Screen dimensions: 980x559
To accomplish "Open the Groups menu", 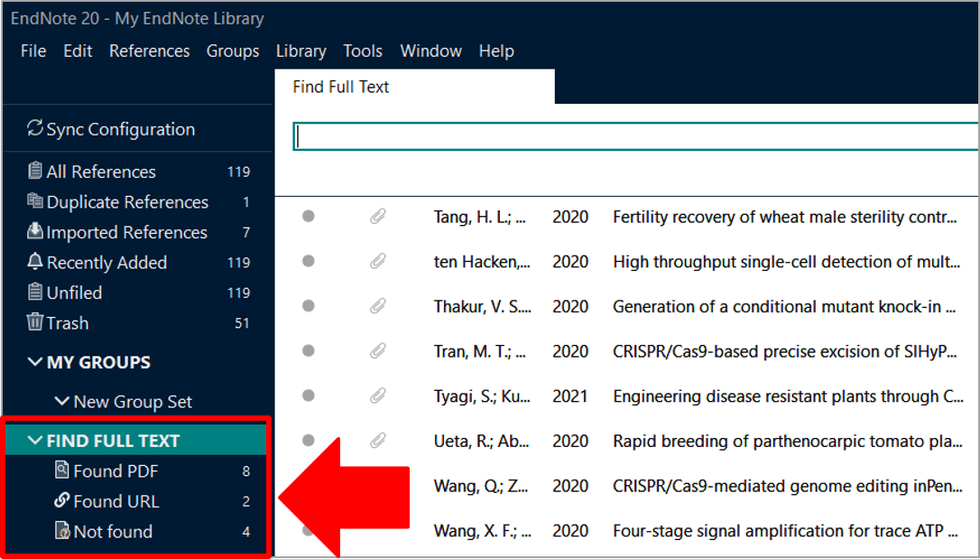I will (x=233, y=51).
